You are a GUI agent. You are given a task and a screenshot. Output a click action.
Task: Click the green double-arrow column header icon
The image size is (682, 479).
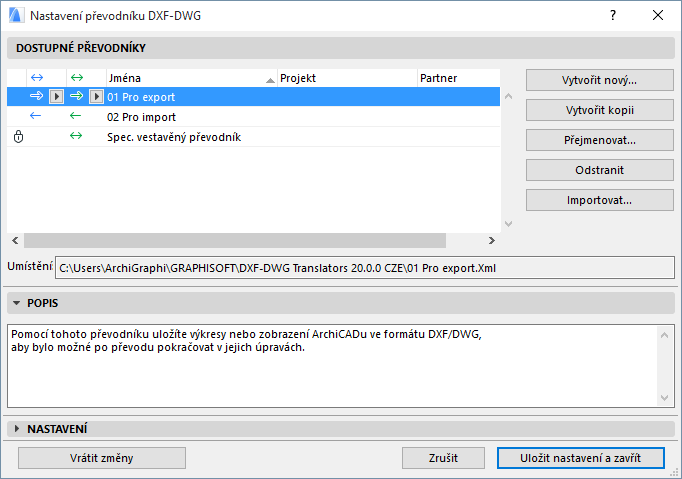pyautogui.click(x=76, y=77)
